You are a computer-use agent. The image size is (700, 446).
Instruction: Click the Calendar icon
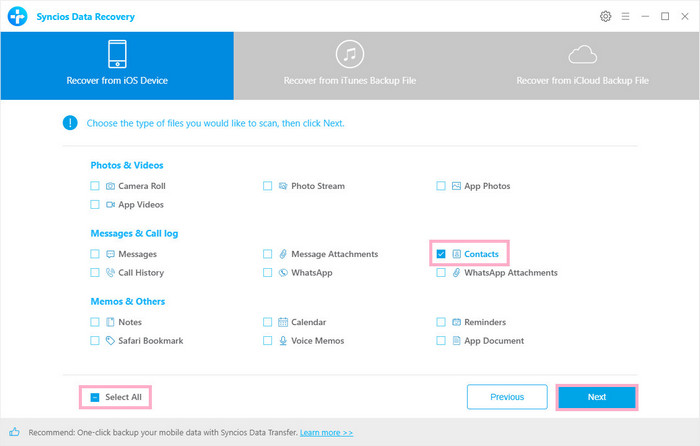tap(283, 322)
